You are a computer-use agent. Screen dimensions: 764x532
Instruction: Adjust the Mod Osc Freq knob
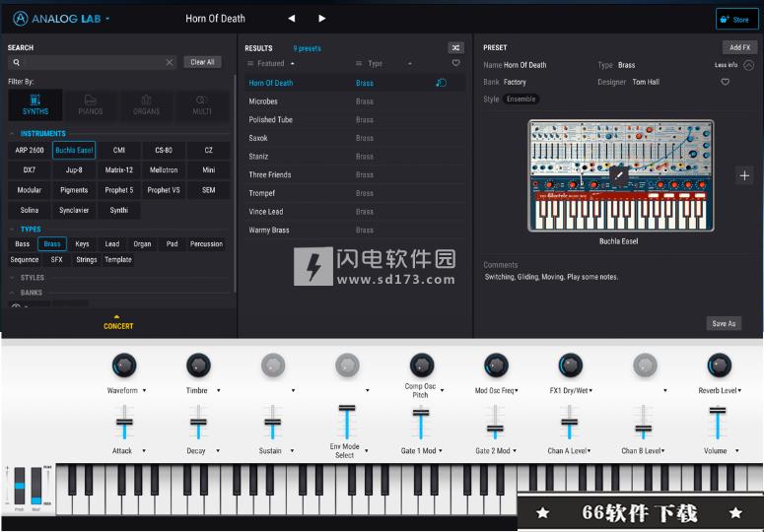click(496, 366)
